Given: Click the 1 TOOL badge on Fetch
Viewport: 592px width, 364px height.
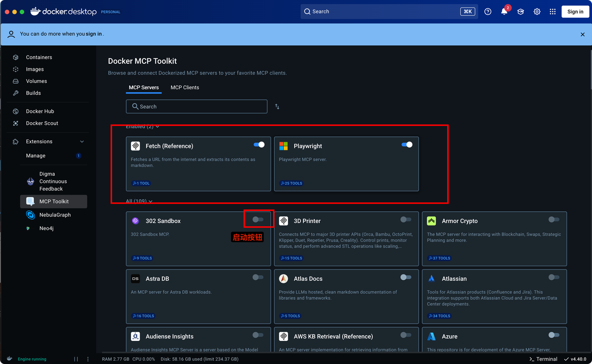Looking at the screenshot, I should tap(141, 183).
